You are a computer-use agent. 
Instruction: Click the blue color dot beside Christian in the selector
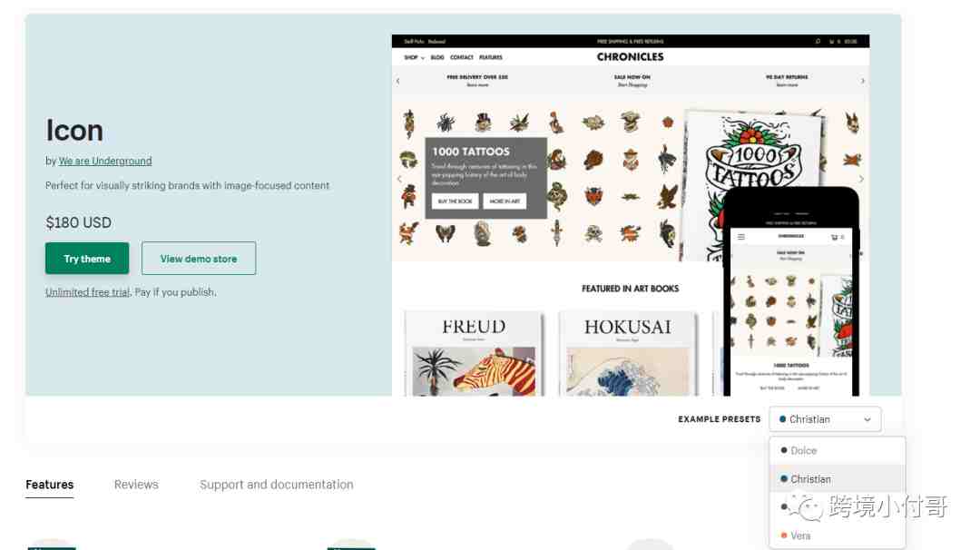click(782, 418)
